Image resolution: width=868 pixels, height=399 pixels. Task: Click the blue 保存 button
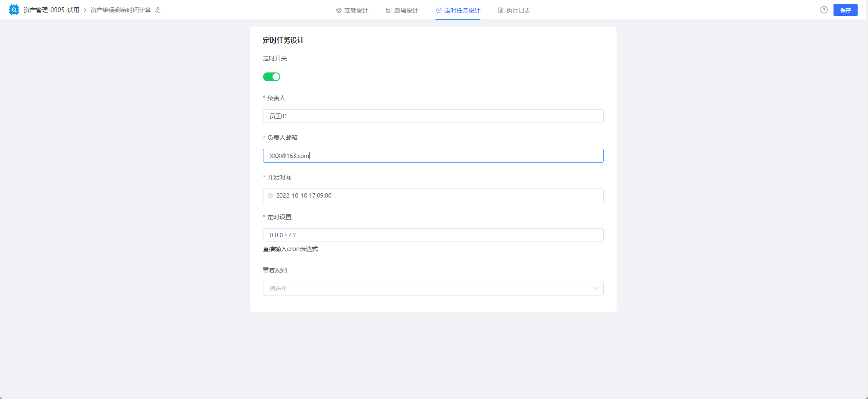[845, 10]
